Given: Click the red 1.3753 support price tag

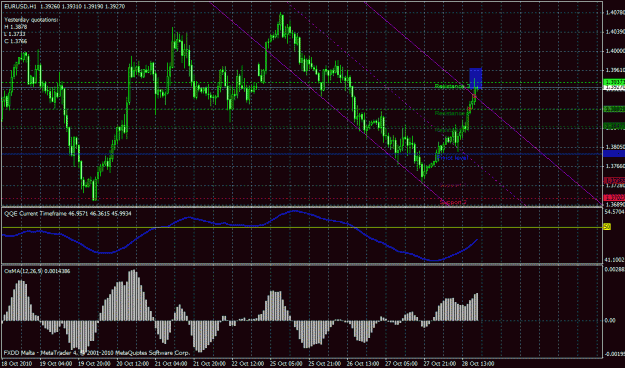Looking at the screenshot, I should click(x=615, y=180).
